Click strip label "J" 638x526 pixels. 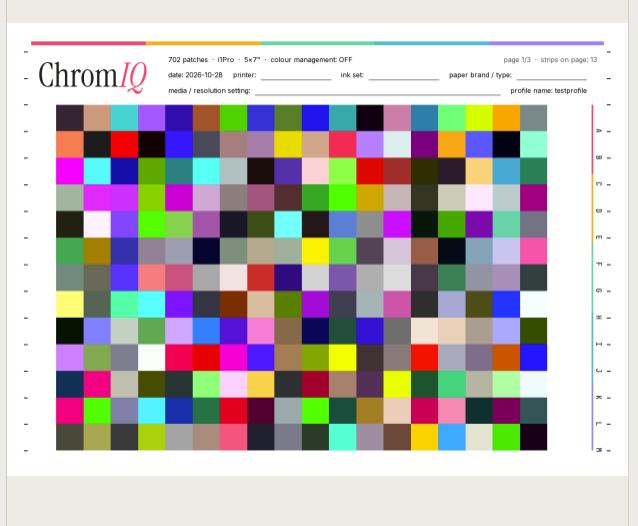click(x=599, y=371)
